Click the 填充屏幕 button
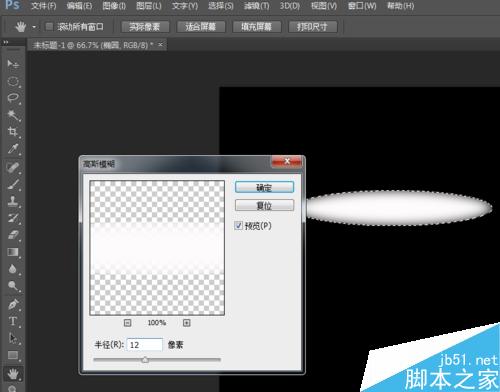Viewport: 500px width, 392px height. [x=257, y=27]
